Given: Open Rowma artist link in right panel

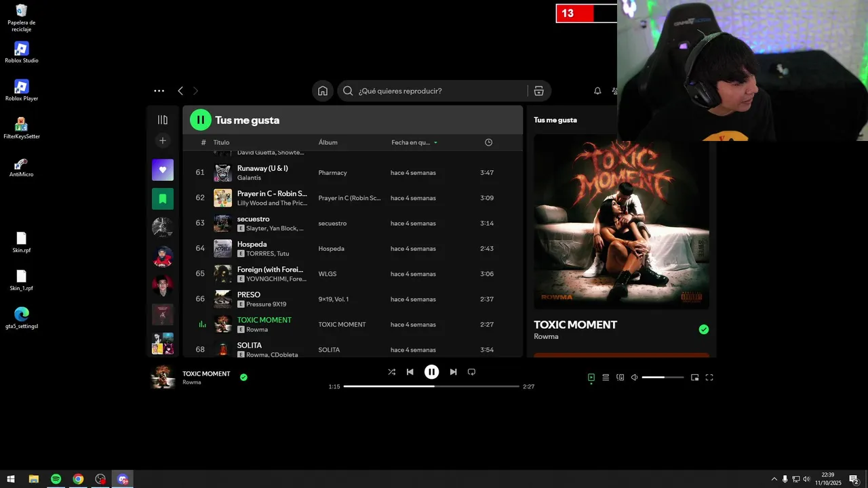Looking at the screenshot, I should [x=546, y=337].
